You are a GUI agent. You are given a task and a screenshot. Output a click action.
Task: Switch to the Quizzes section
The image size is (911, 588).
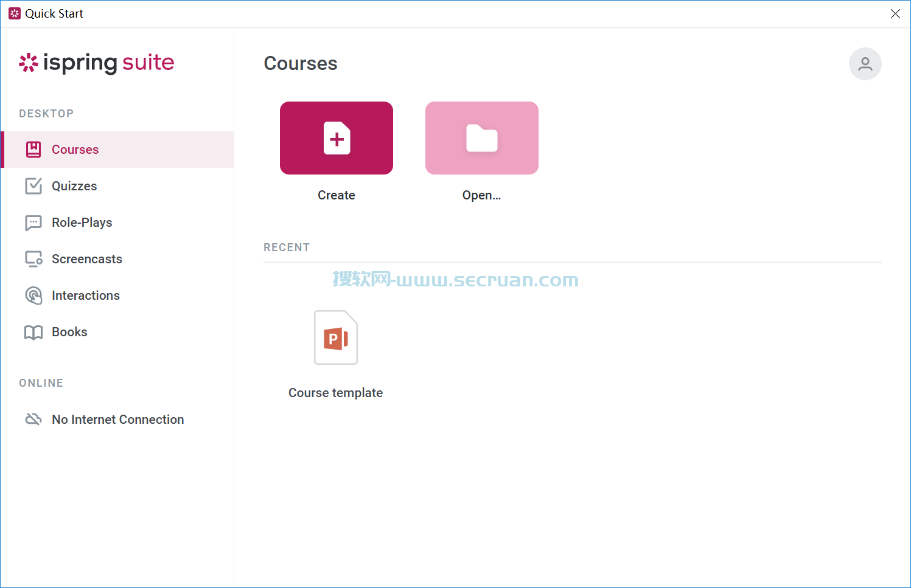117,186
